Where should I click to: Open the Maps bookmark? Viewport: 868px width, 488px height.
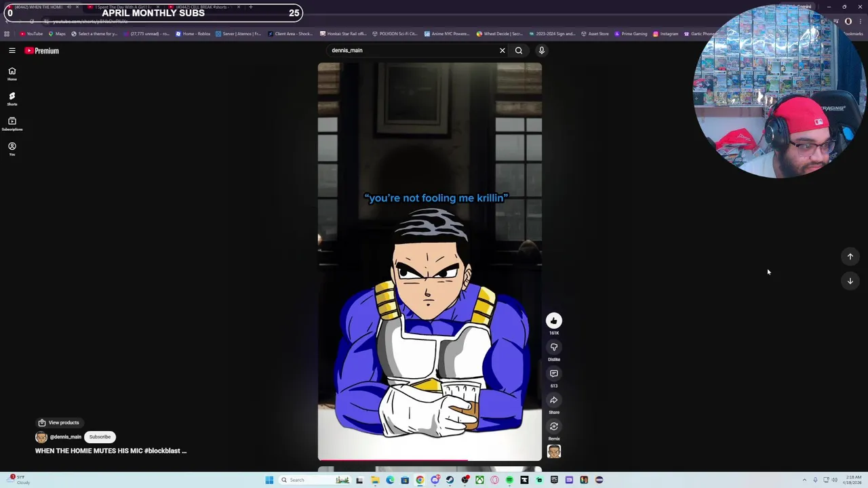(57, 33)
